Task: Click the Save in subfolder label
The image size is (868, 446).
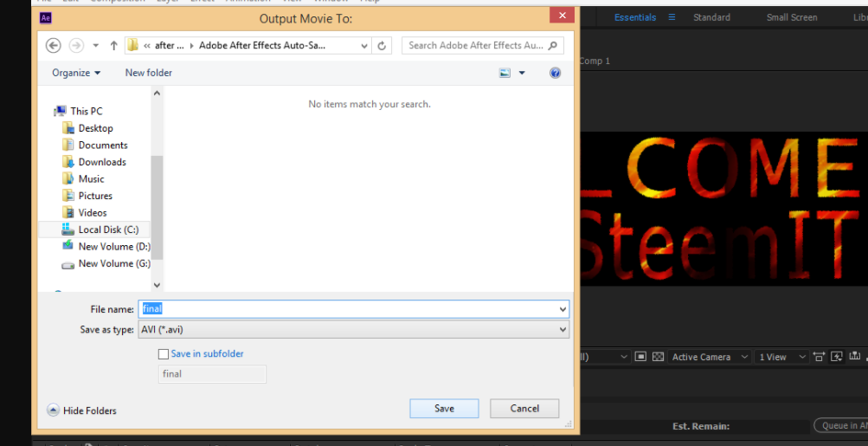Action: click(x=207, y=353)
